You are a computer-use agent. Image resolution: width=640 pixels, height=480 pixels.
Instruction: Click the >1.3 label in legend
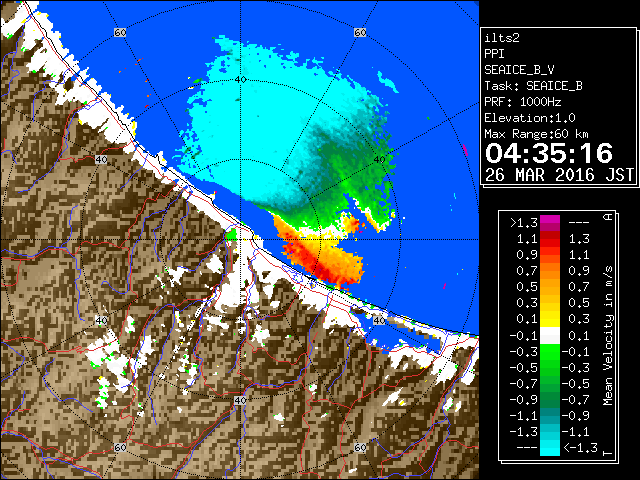(x=524, y=223)
